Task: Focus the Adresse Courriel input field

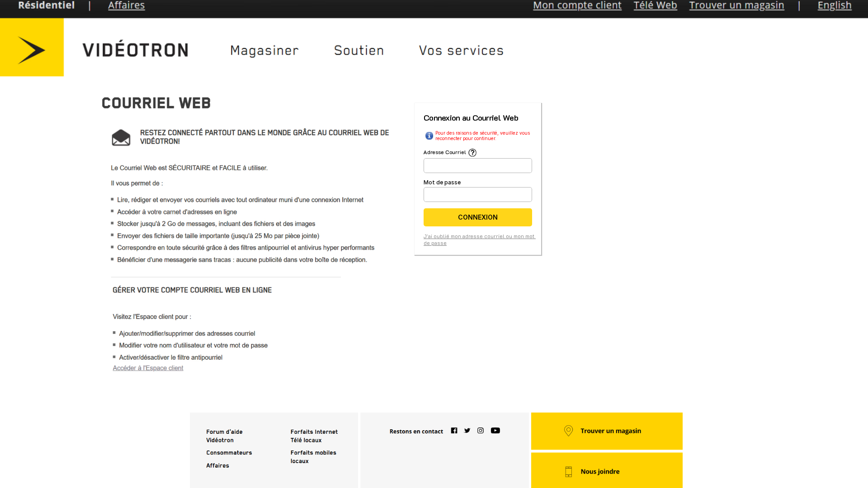Action: 477,165
